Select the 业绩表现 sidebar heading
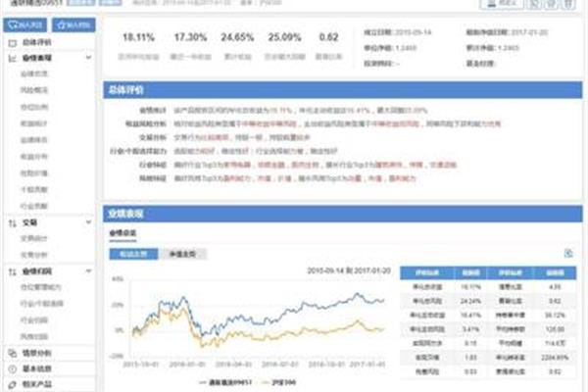 pyautogui.click(x=37, y=58)
